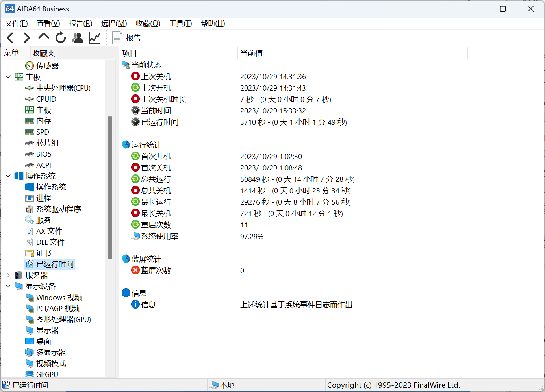Click the 项目 column header

(178, 53)
